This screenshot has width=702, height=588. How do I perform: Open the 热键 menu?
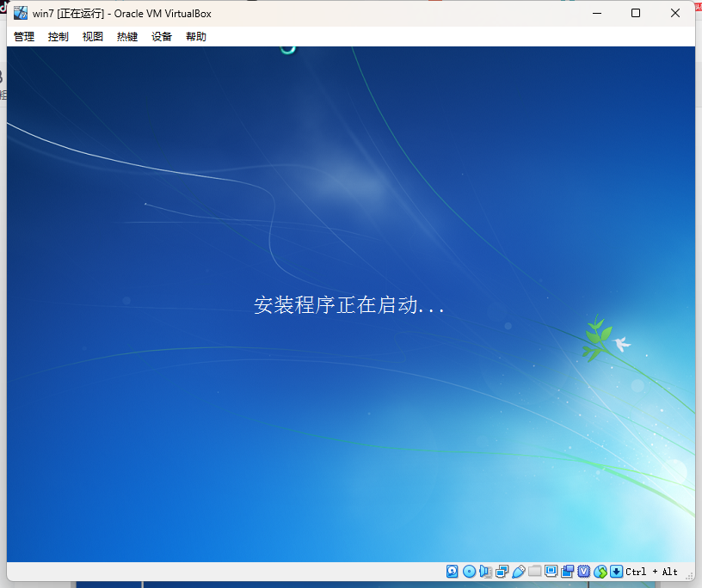click(126, 36)
